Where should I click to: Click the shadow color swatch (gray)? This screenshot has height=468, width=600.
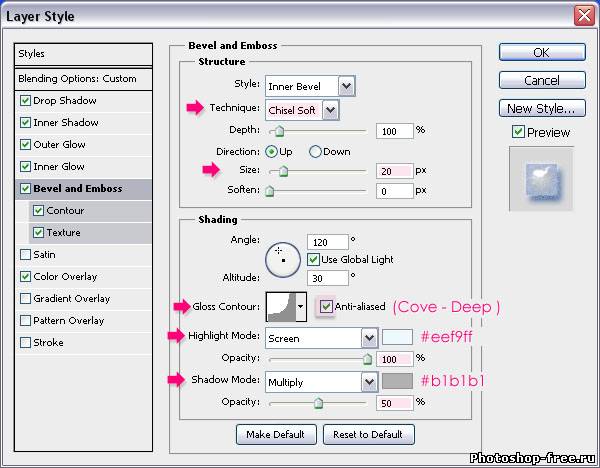tap(397, 382)
